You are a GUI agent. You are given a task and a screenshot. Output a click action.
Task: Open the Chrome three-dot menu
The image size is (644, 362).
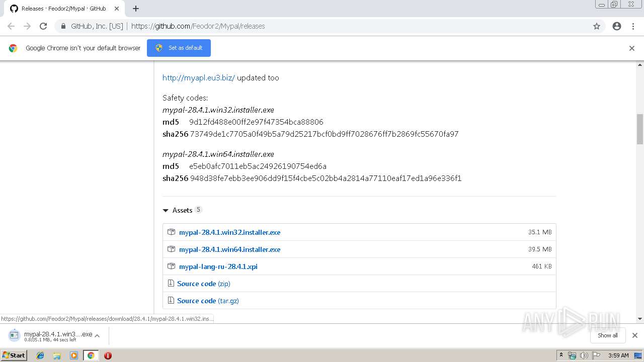point(633,26)
